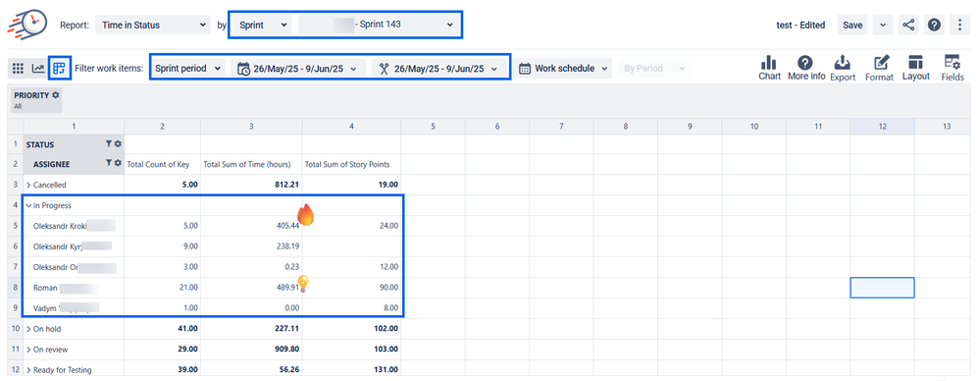Viewport: 980px width, 381px height.
Task: Click the 812.21 Cancelled time cell
Action: pos(251,185)
